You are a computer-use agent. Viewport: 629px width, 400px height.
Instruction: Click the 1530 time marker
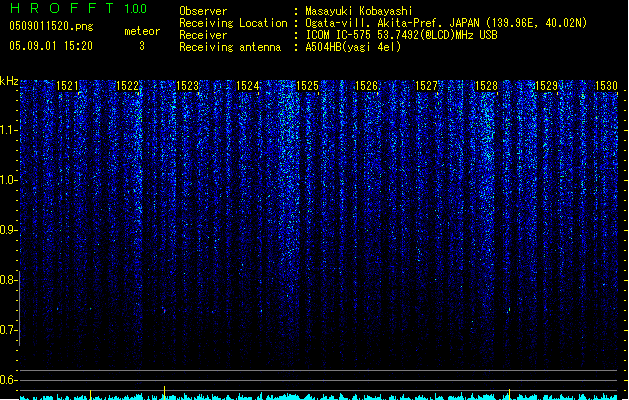[606, 86]
